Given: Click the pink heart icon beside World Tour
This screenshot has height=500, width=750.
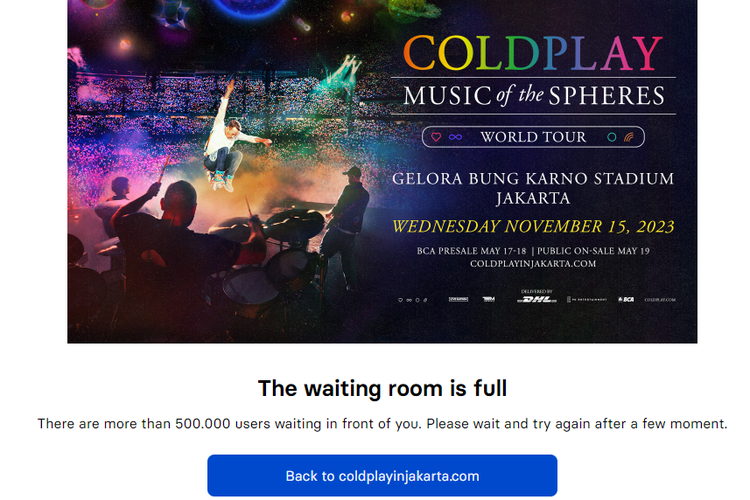Looking at the screenshot, I should (435, 136).
